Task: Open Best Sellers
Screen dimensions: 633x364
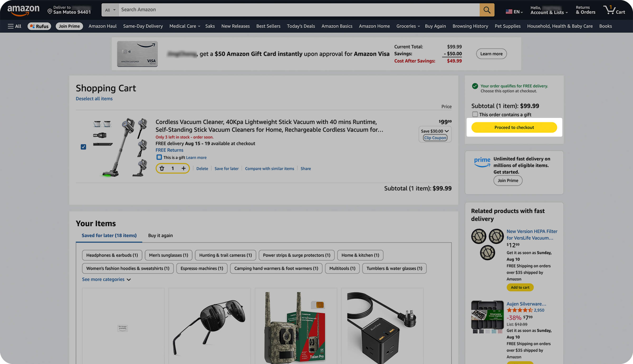Action: click(x=268, y=26)
